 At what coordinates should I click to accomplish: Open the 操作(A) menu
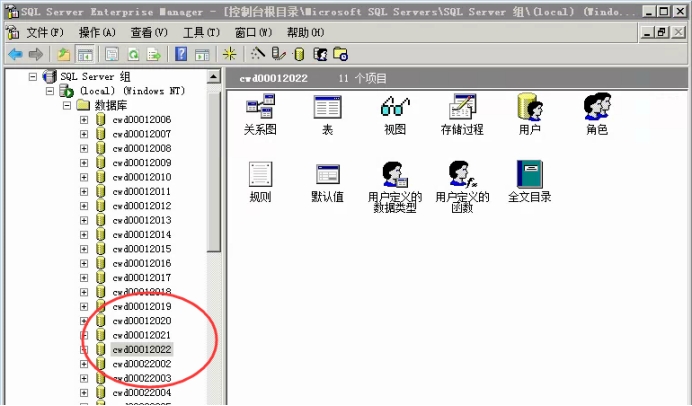tap(97, 33)
